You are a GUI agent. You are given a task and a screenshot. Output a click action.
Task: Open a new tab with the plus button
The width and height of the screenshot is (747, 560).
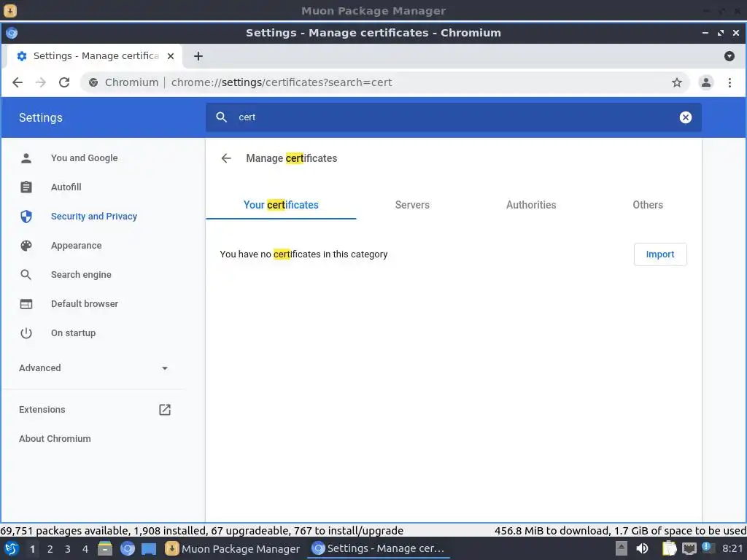click(198, 56)
